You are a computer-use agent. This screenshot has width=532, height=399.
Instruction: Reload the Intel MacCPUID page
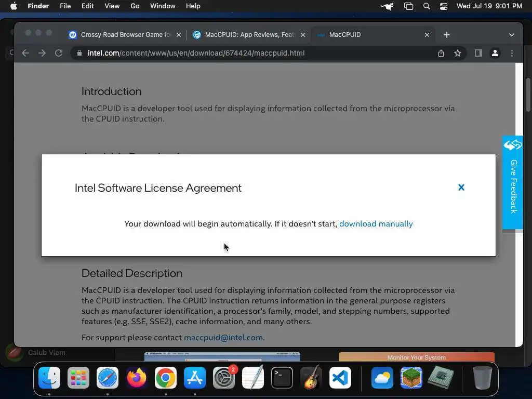[x=59, y=54]
